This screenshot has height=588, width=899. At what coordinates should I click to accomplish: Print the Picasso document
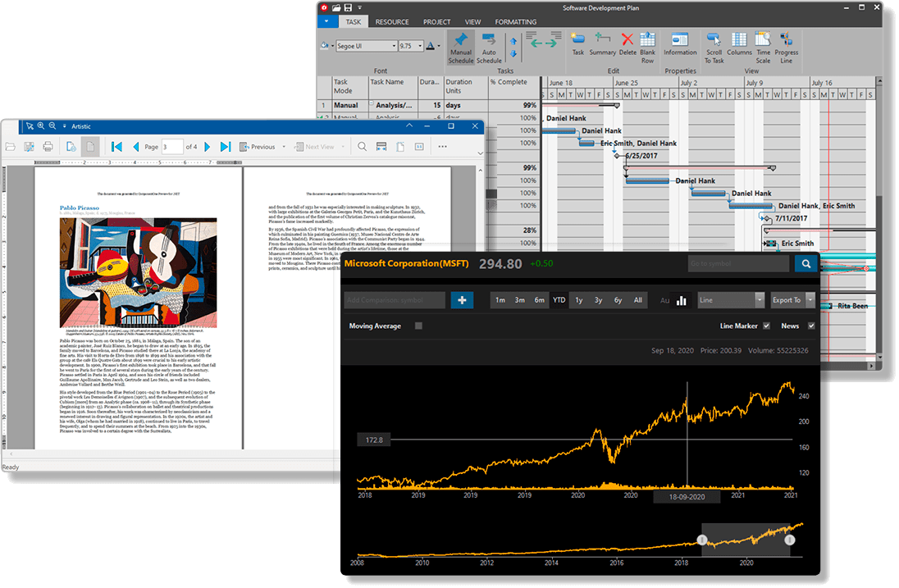tap(49, 146)
